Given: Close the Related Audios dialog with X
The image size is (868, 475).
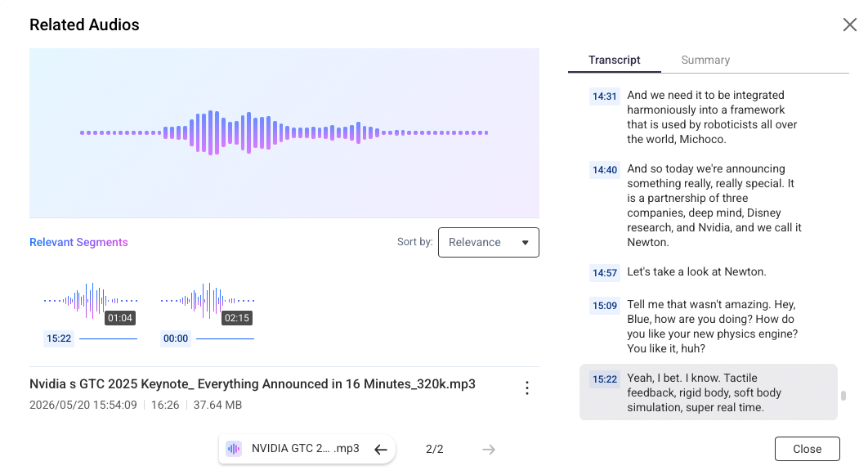Looking at the screenshot, I should 850,25.
